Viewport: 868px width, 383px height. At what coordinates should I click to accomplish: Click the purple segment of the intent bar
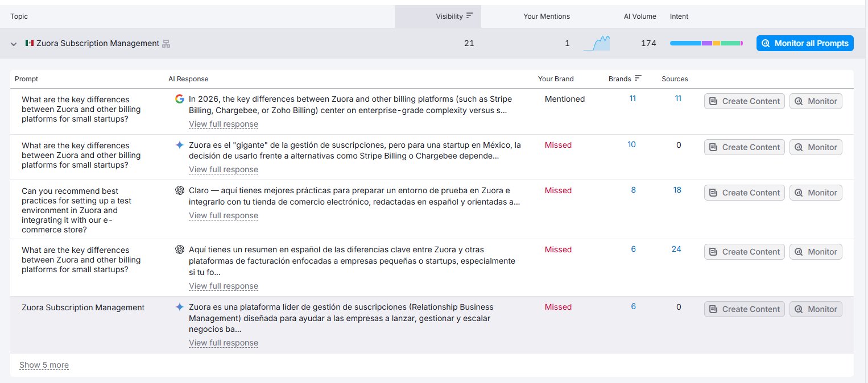point(706,43)
